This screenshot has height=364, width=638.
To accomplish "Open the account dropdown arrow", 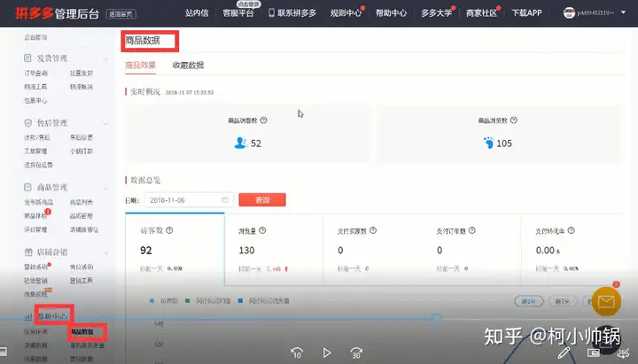I will click(623, 12).
